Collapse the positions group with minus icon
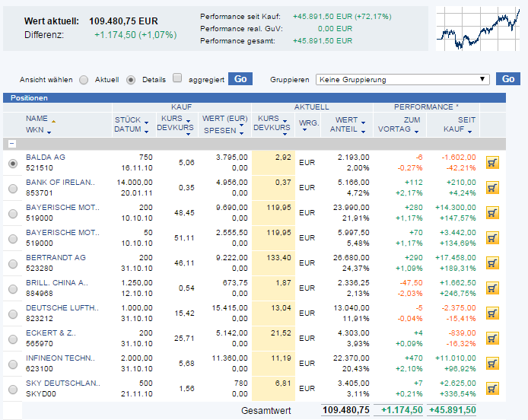Screen dimensions: 528x420 [x=12, y=143]
